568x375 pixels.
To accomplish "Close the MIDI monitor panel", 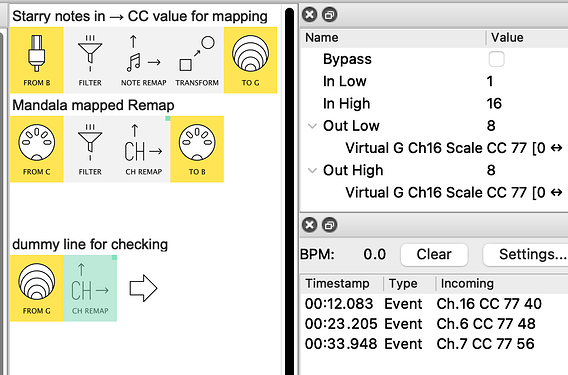I will click(309, 225).
